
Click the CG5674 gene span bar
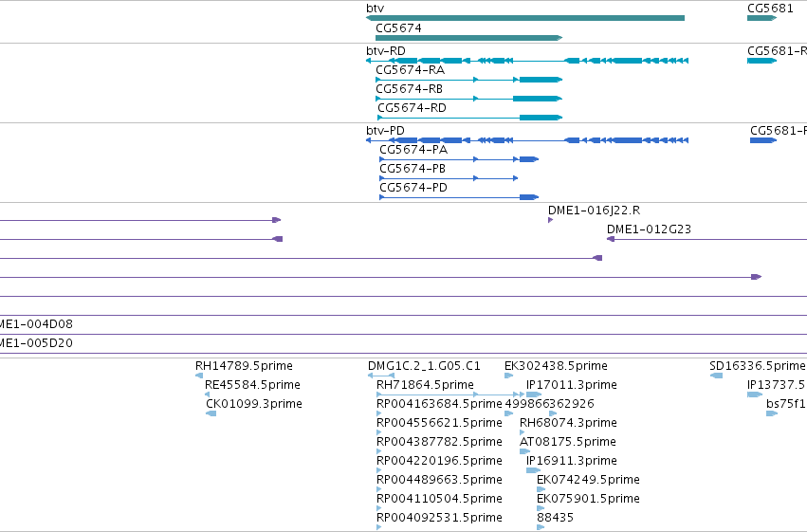tap(468, 38)
